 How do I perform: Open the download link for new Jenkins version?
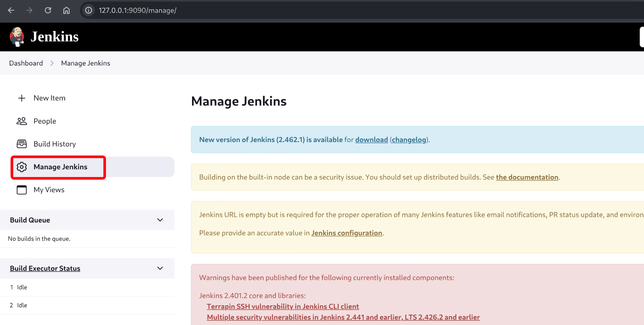click(x=371, y=140)
